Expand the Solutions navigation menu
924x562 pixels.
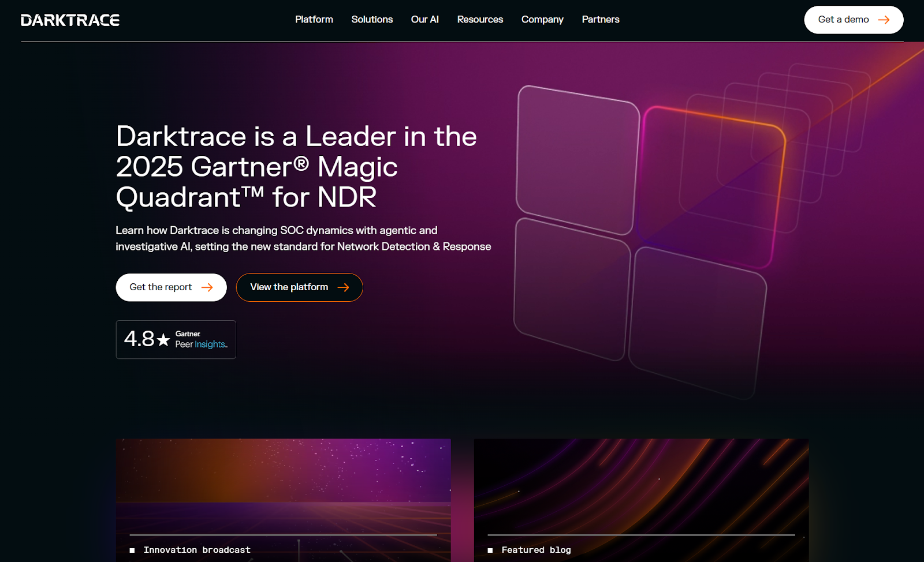click(372, 20)
